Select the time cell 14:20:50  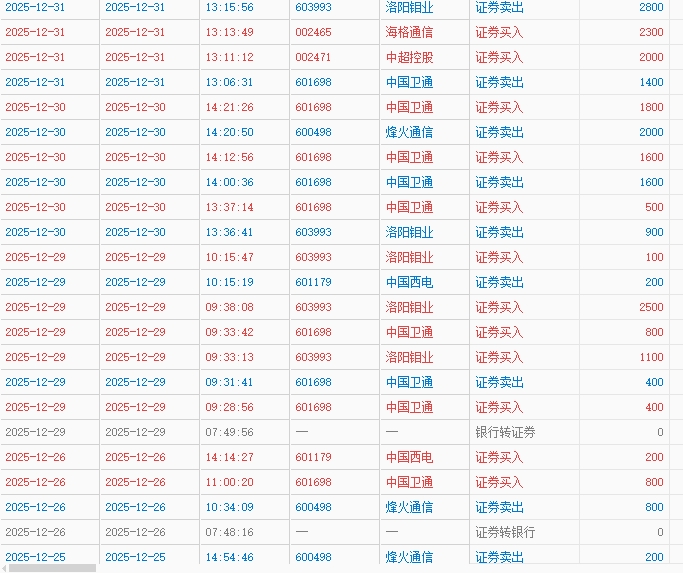(230, 132)
